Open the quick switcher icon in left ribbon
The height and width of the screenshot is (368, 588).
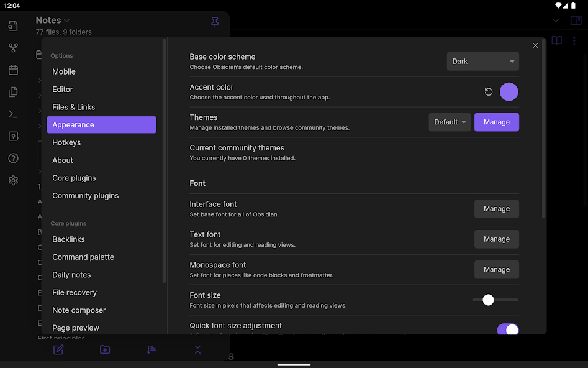(13, 26)
